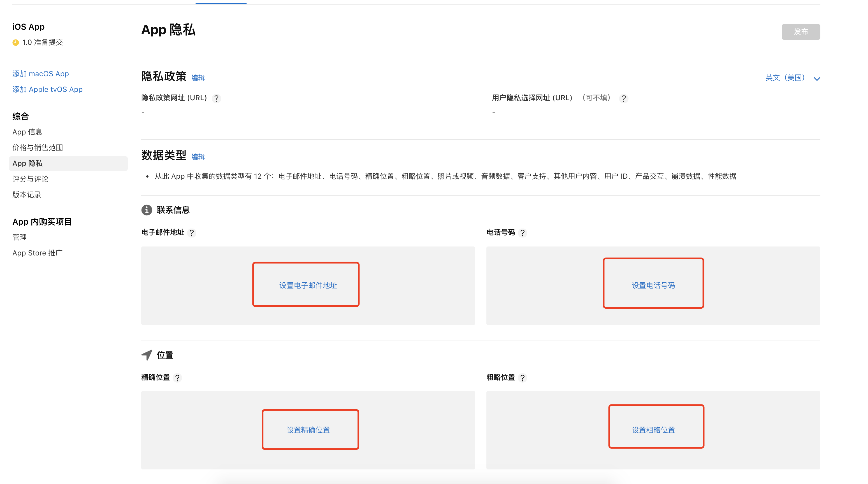
Task: Click the iOS App sidebar heading
Action: coord(28,27)
